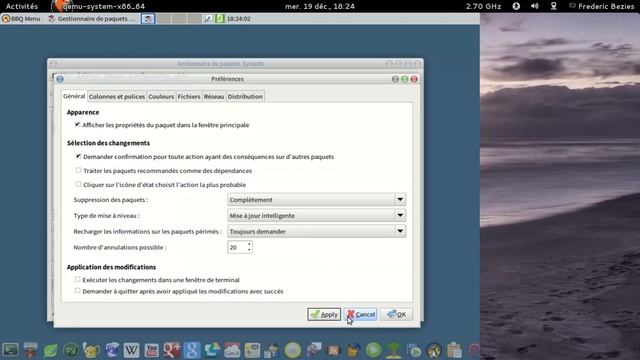The width and height of the screenshot is (640, 360).
Task: Launch the green Py dock icon
Action: pos(71,350)
